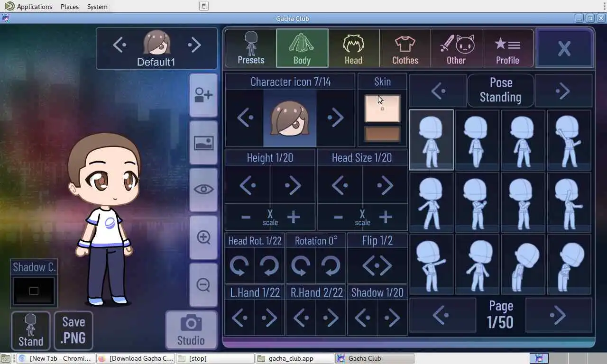The image size is (607, 364).
Task: Click left Rotation 0° rotate icon
Action: point(301,266)
